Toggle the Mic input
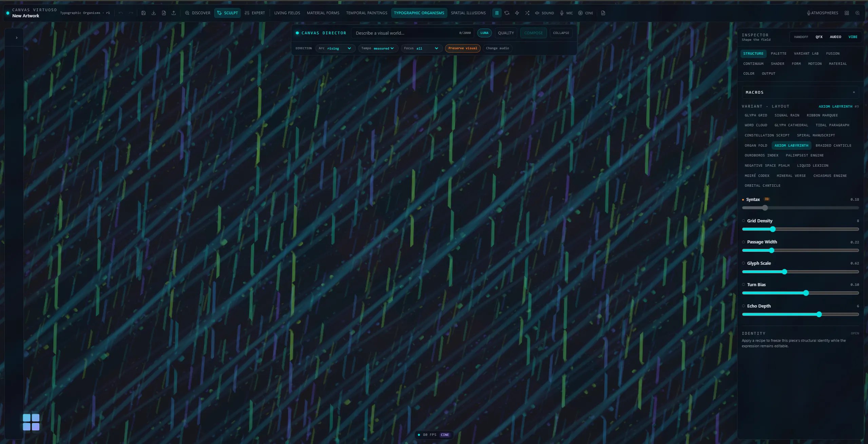The width and height of the screenshot is (868, 444). coord(566,13)
